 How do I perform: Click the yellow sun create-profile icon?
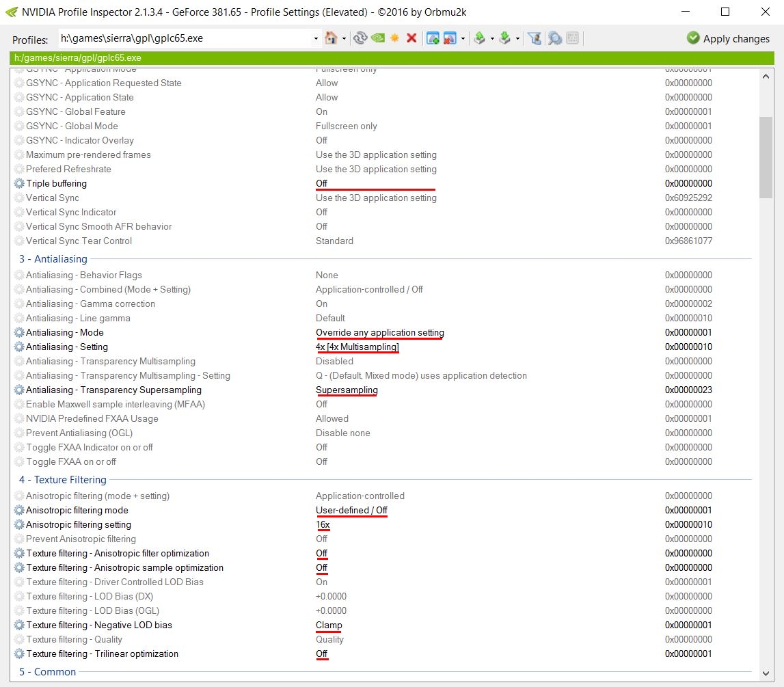click(394, 38)
